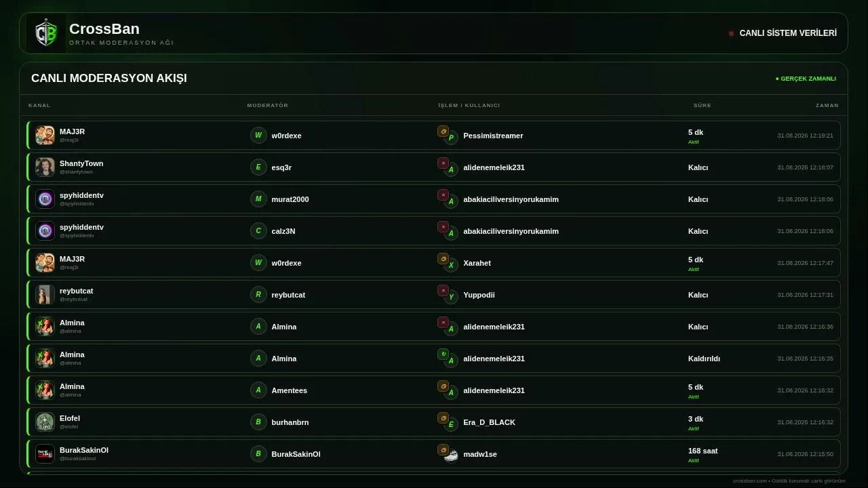Image resolution: width=868 pixels, height=488 pixels.
Task: Open MAJ3R channel avatar in first row
Action: click(x=45, y=135)
